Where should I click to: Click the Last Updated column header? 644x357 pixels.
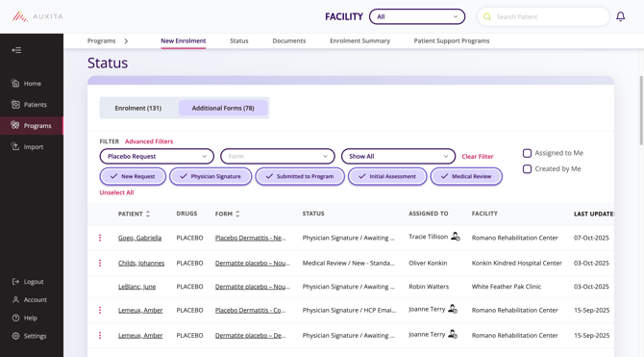pos(593,214)
